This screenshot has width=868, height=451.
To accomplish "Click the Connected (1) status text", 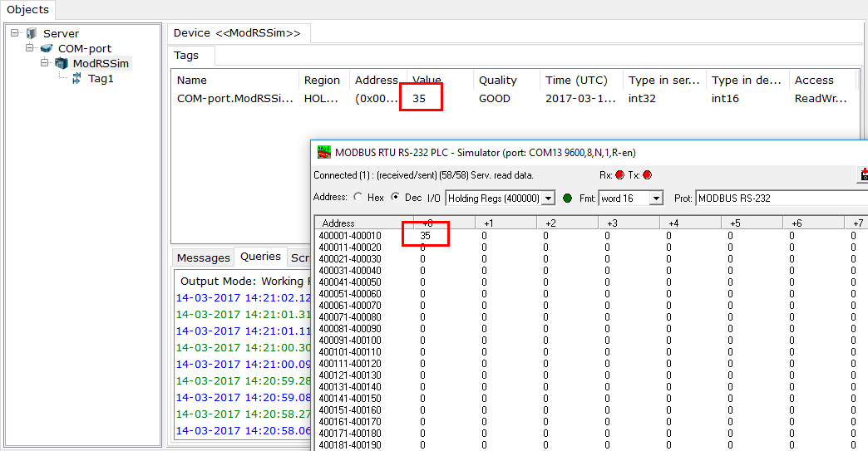I will pyautogui.click(x=423, y=175).
